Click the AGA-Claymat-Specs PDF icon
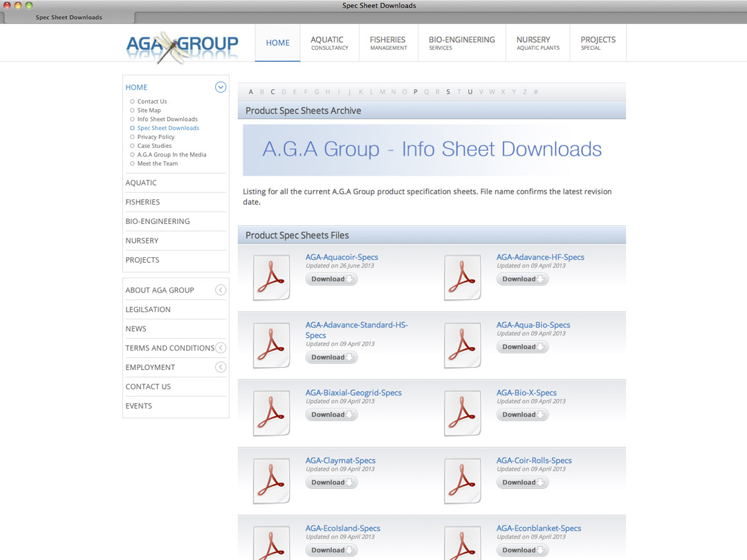This screenshot has width=747, height=560. tap(271, 480)
